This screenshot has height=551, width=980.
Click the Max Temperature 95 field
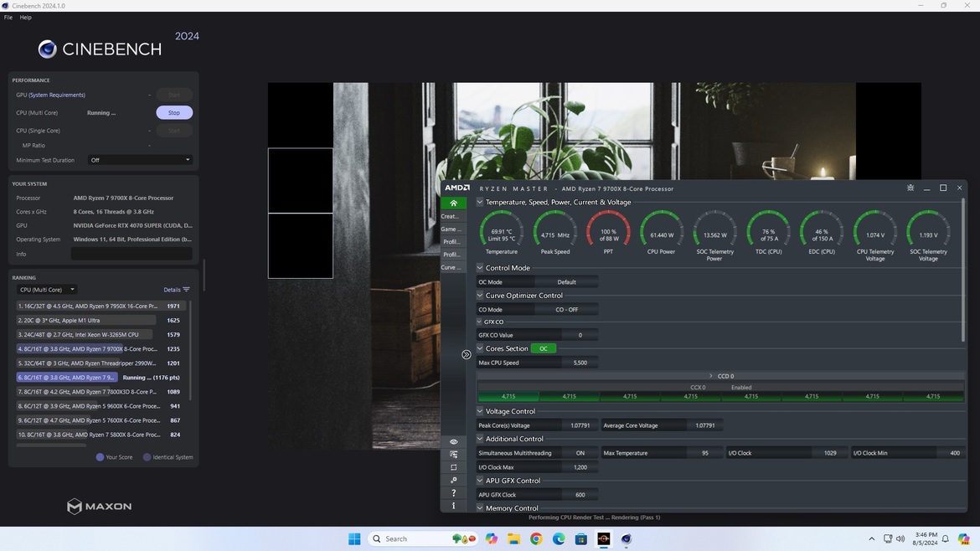click(x=704, y=453)
